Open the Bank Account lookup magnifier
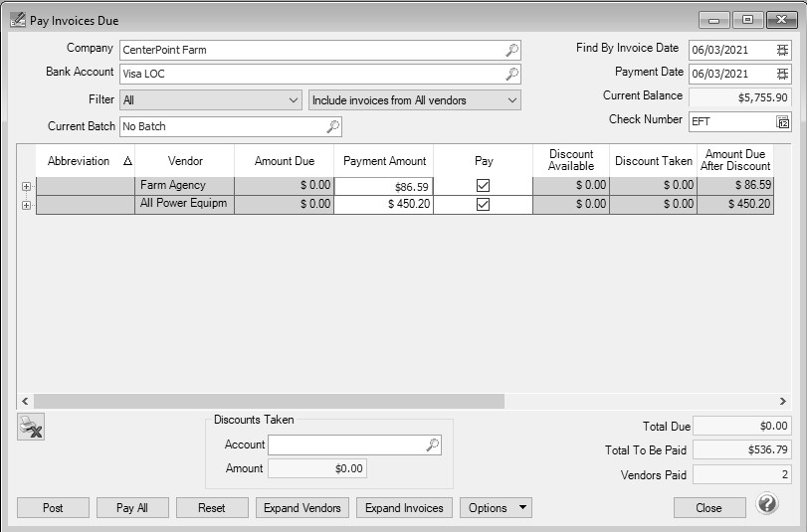This screenshot has width=807, height=532. [511, 75]
